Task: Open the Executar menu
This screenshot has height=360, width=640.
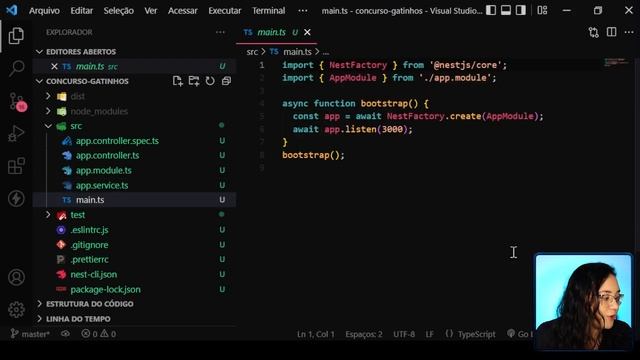Action: click(224, 11)
